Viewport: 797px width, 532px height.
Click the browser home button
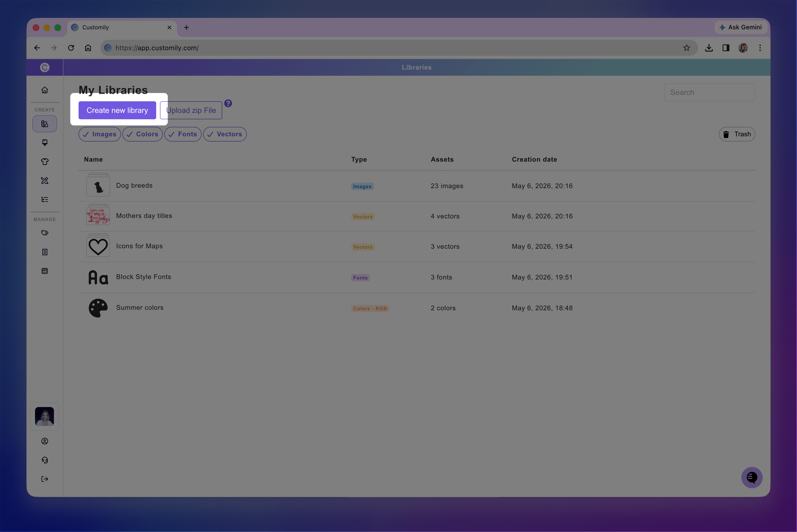88,48
